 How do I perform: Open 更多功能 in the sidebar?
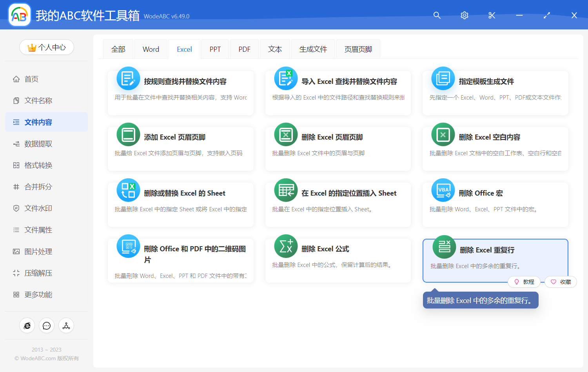[38, 295]
